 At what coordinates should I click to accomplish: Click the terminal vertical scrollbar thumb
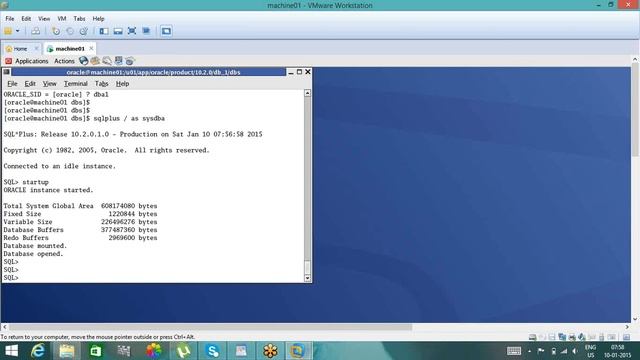(307, 267)
